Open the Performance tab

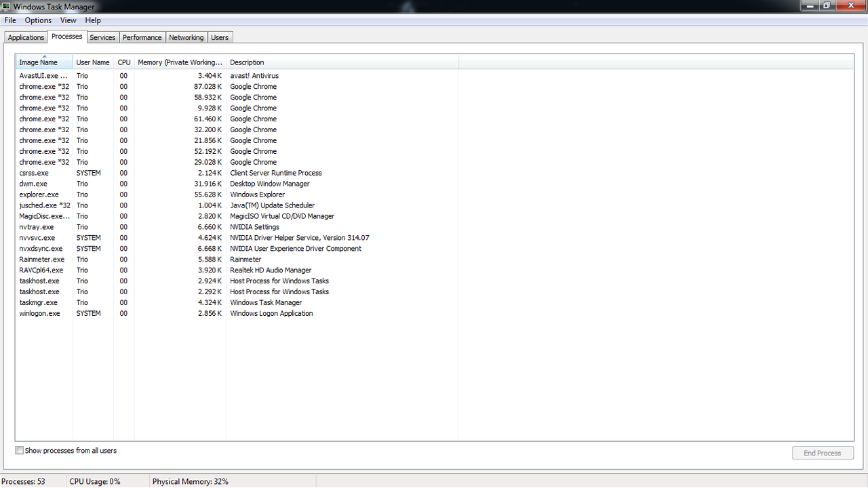(142, 37)
